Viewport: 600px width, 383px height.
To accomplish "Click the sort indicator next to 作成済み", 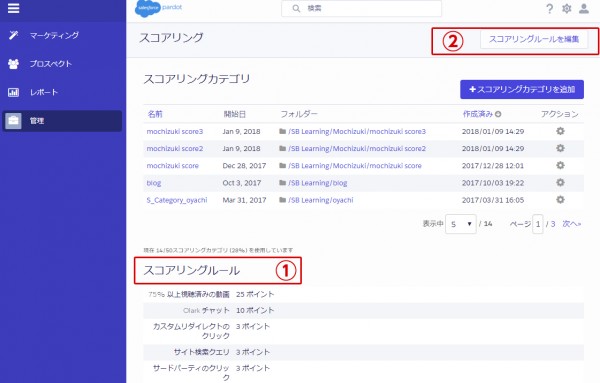I will tap(498, 114).
